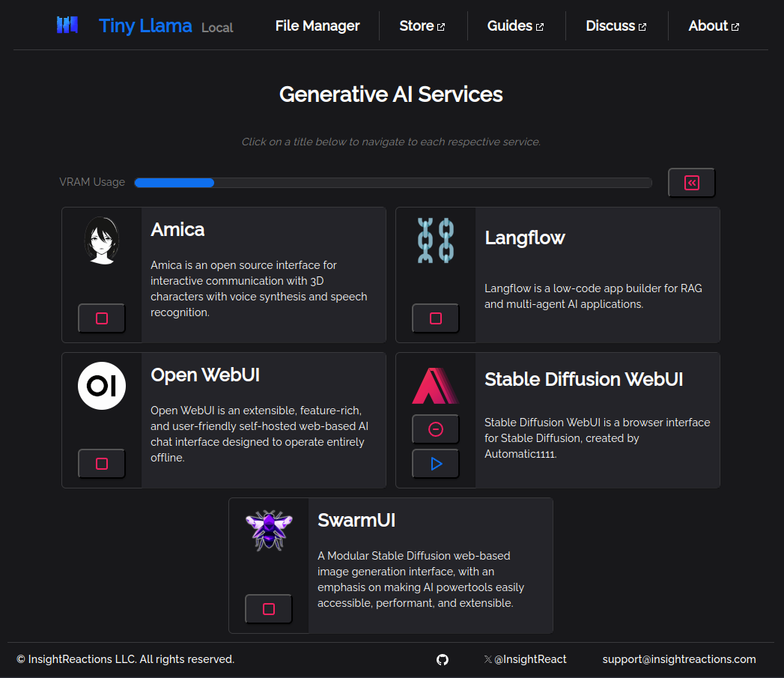Click the Tiny Llama logo icon
Image resolution: width=784 pixels, height=678 pixels.
click(x=67, y=25)
